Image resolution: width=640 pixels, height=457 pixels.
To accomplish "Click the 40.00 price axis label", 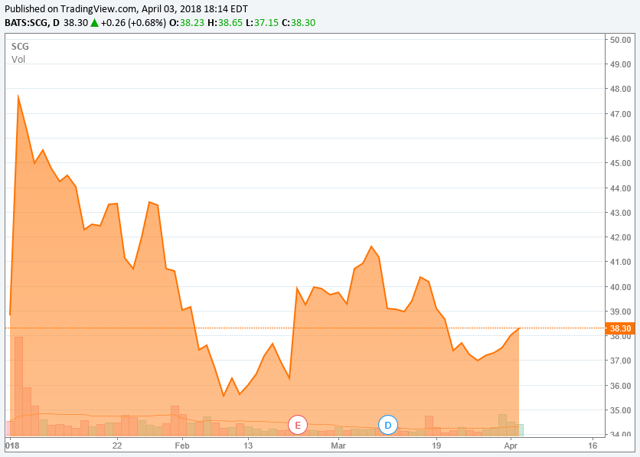I will point(620,287).
